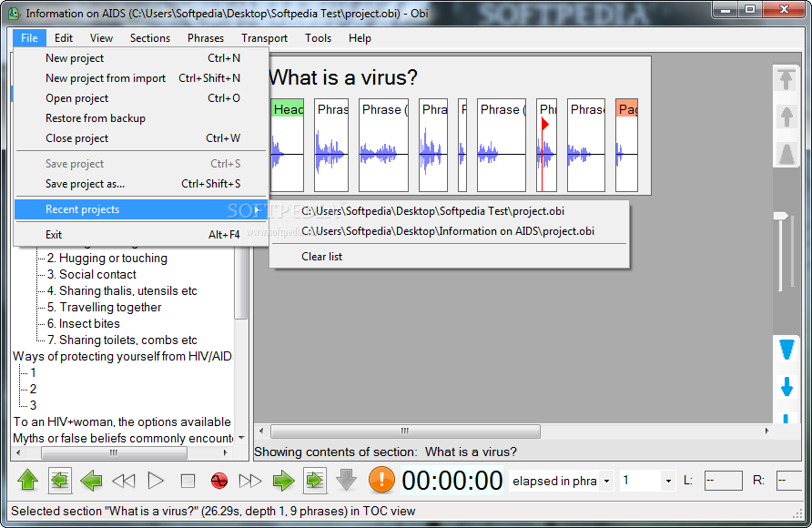Select 'Ways of protecting yourself from HIV/AID'
This screenshot has width=812, height=528.
123,356
